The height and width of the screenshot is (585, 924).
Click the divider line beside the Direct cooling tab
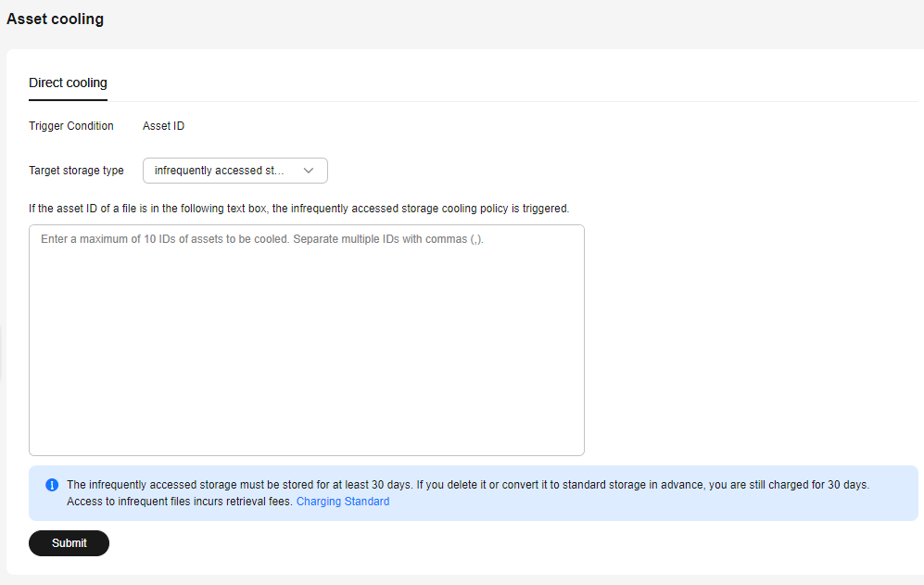[x=513, y=101]
